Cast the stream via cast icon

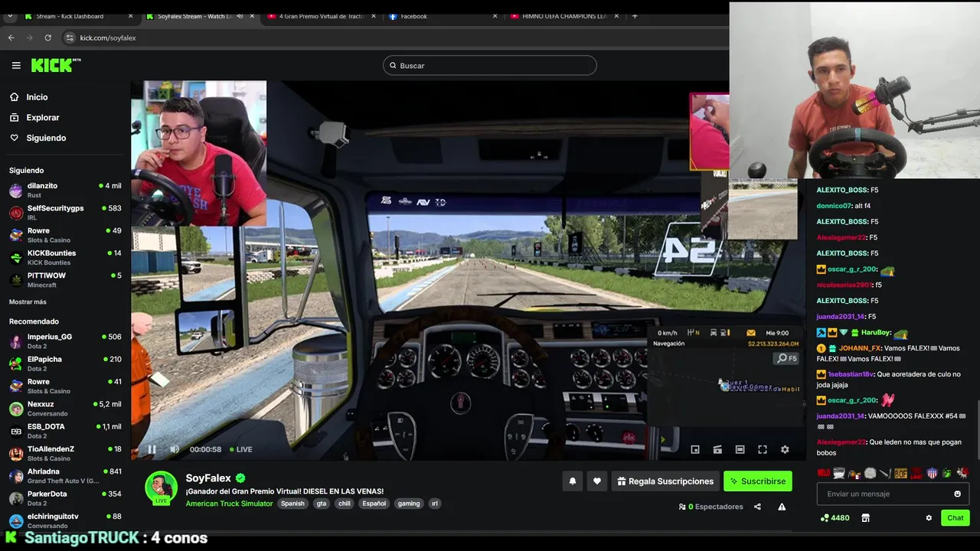click(x=717, y=449)
